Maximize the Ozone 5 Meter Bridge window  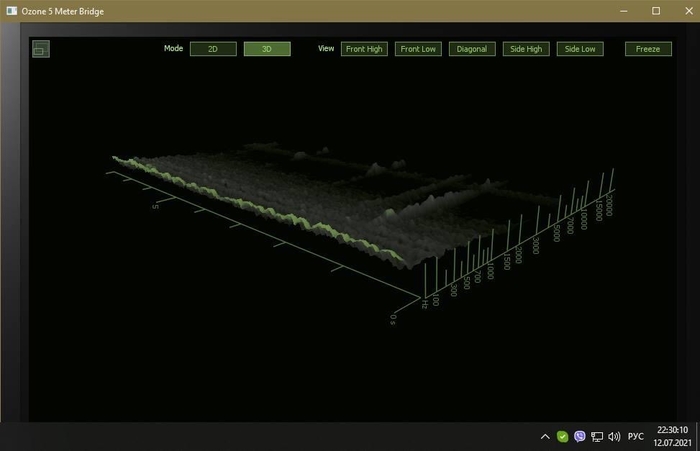pos(656,11)
